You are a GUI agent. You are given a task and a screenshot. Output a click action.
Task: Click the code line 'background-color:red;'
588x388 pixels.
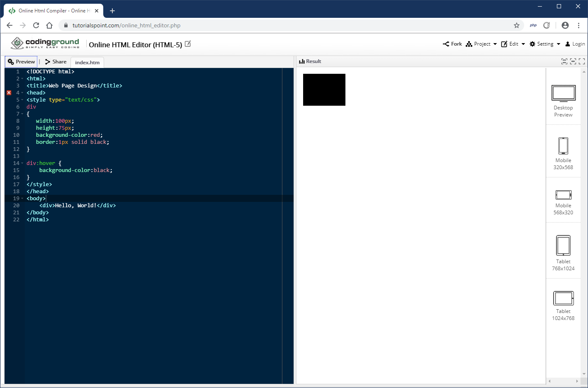tap(69, 135)
